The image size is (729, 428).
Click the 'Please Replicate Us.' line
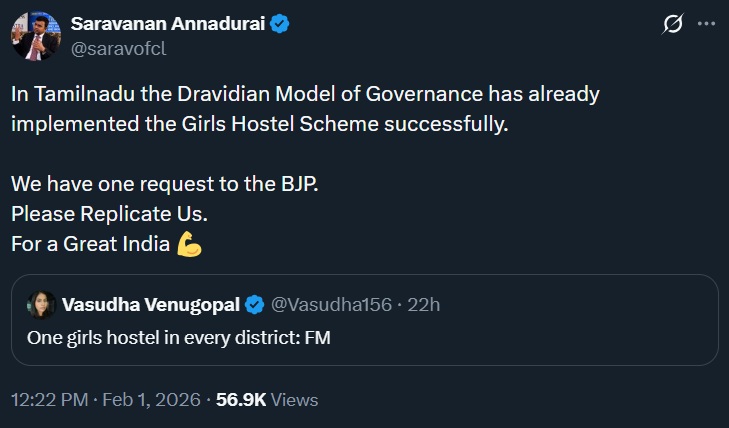click(x=112, y=214)
